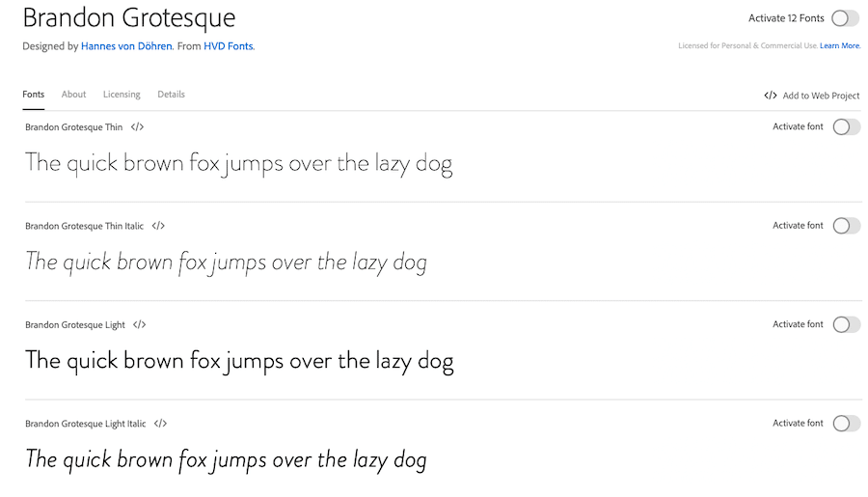Toggle Activate 12 Fonts switch
This screenshot has height=497, width=868.
(x=845, y=18)
